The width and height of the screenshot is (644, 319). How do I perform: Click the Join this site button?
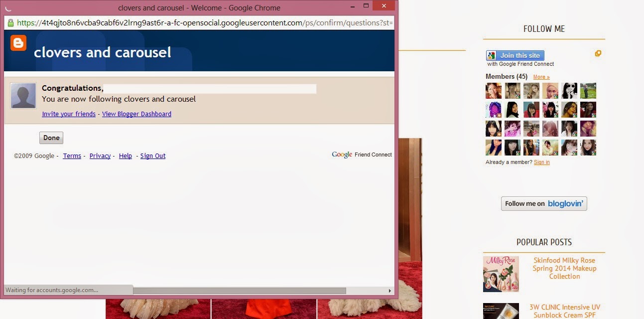pos(515,56)
